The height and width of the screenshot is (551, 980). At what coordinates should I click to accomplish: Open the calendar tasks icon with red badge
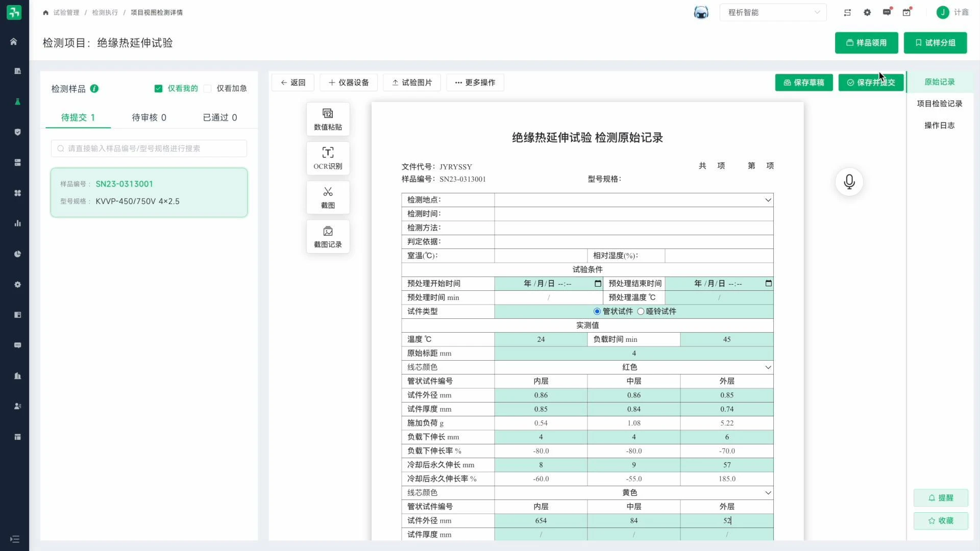(x=907, y=12)
